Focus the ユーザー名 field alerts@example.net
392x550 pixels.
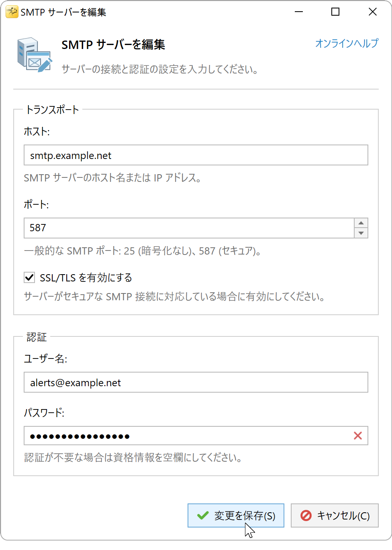pos(196,382)
